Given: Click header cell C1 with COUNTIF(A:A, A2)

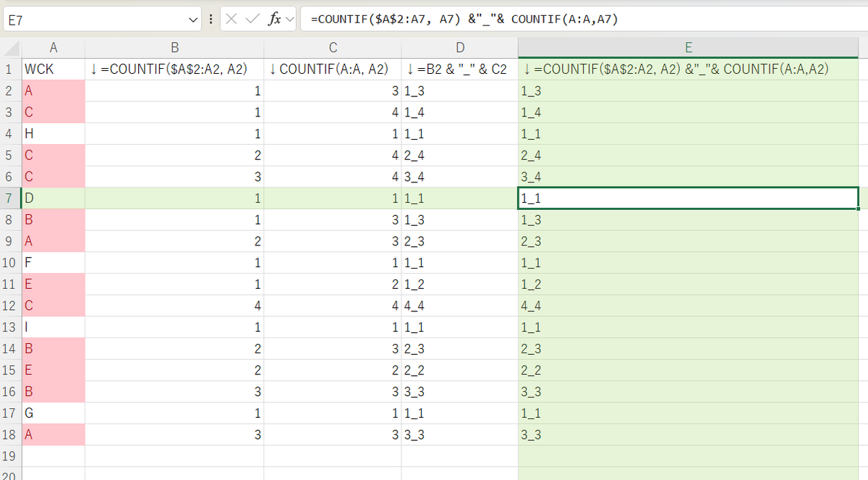Looking at the screenshot, I should [x=333, y=70].
